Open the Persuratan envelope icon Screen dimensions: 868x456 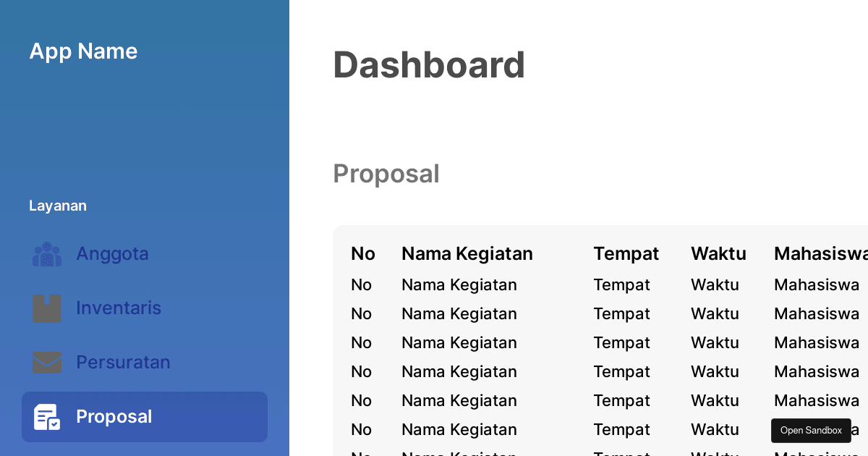click(x=46, y=363)
